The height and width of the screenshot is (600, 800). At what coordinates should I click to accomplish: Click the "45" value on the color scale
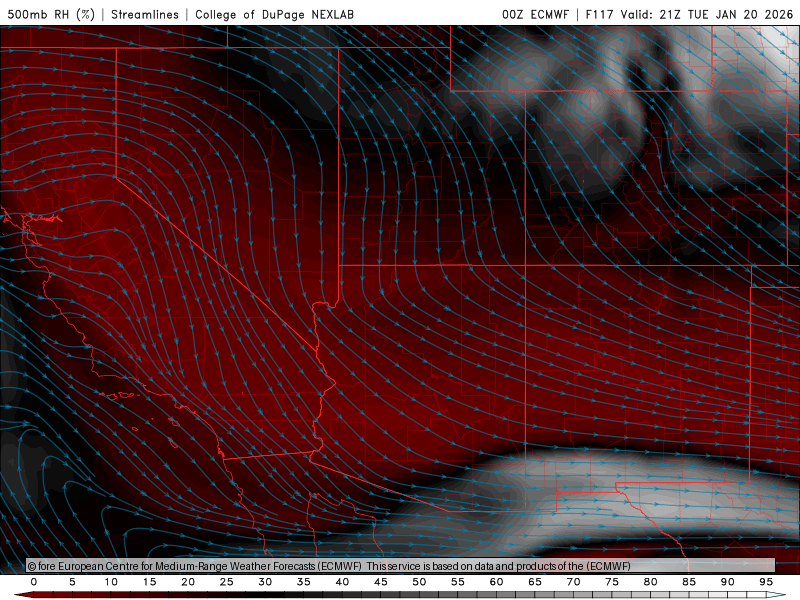point(380,582)
